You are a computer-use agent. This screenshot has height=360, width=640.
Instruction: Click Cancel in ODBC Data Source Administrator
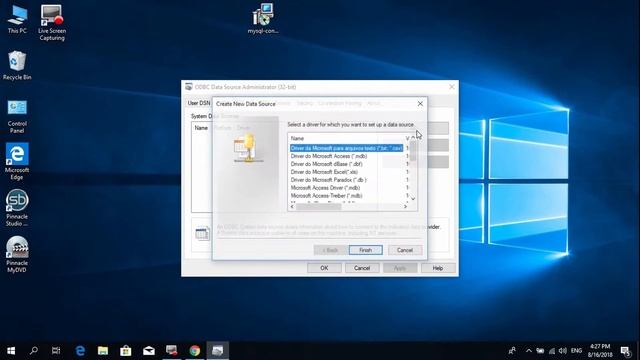coord(362,268)
